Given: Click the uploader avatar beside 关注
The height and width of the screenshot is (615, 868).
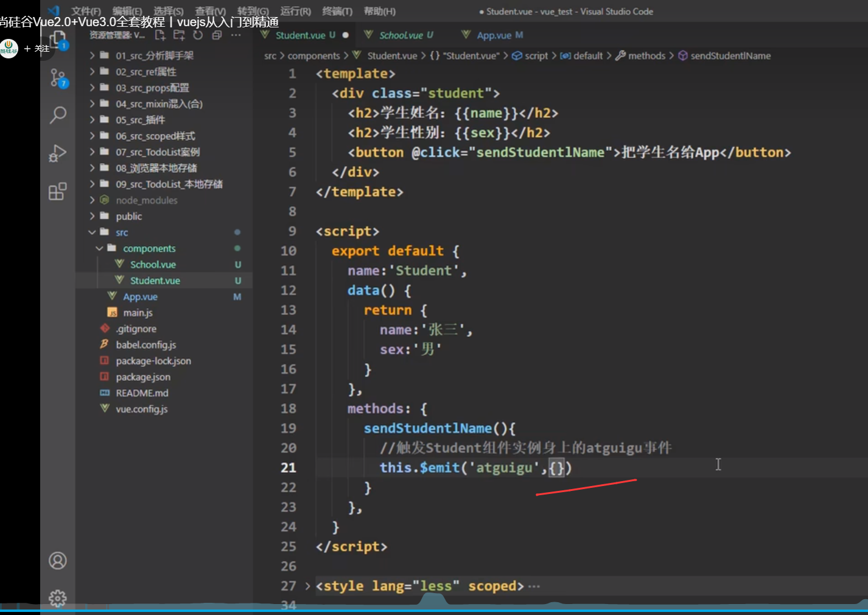Looking at the screenshot, I should click(9, 49).
